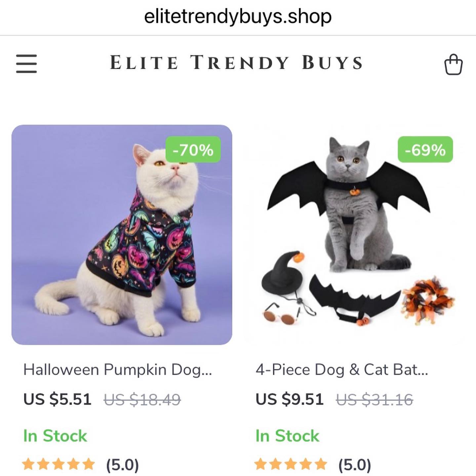Click the star rating for pumpkin hoodie
Screen dimensions: 476x476
click(x=59, y=464)
